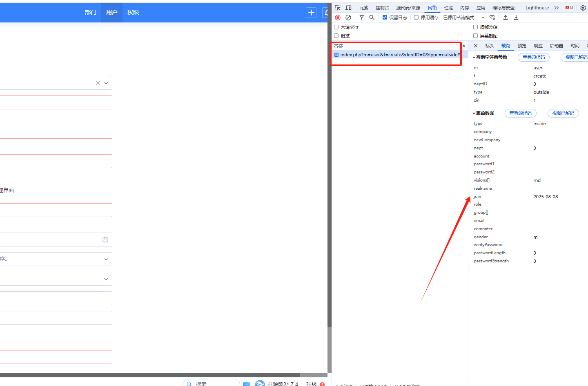Viewport: 588px width, 386px height.
Task: Clear the network log
Action: pyautogui.click(x=348, y=18)
